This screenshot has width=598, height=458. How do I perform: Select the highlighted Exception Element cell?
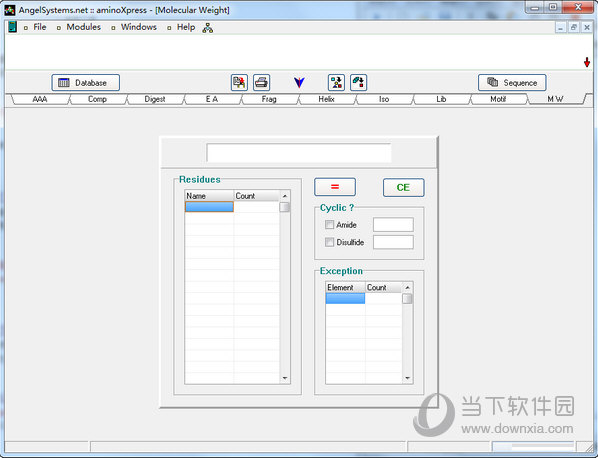[345, 298]
